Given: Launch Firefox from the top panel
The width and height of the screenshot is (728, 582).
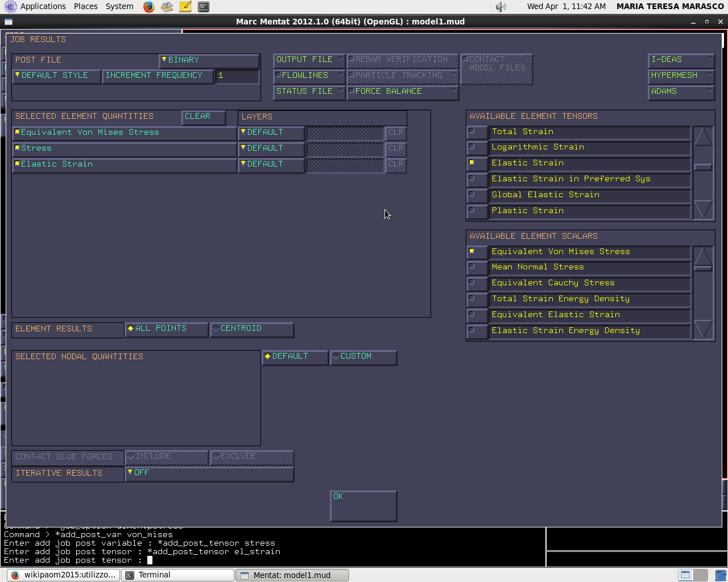Looking at the screenshot, I should [149, 7].
